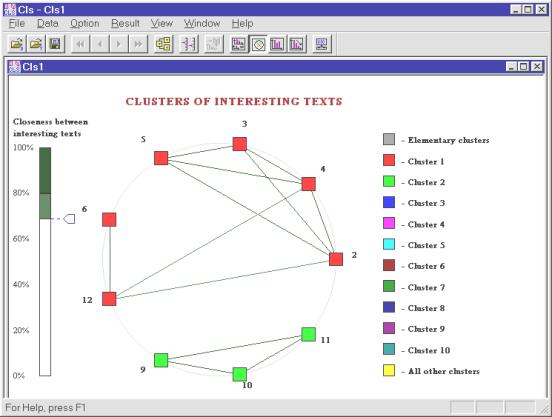
Task: Click the All other clusters yellow swatch
Action: point(389,371)
